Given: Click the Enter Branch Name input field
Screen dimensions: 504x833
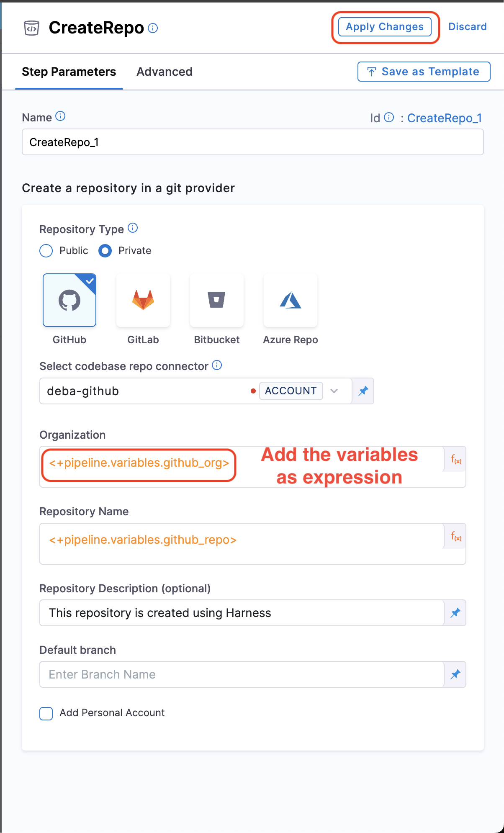Looking at the screenshot, I should 242,674.
